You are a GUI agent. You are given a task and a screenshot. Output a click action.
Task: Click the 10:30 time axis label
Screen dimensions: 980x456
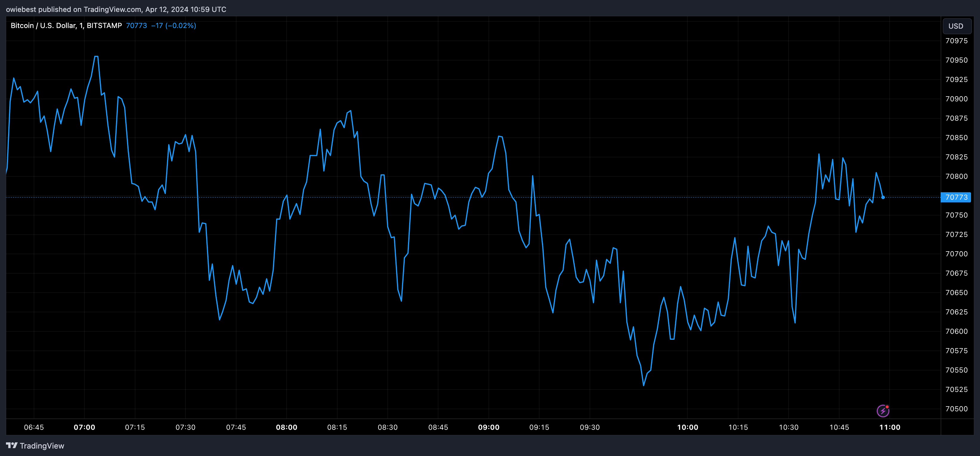[789, 427]
